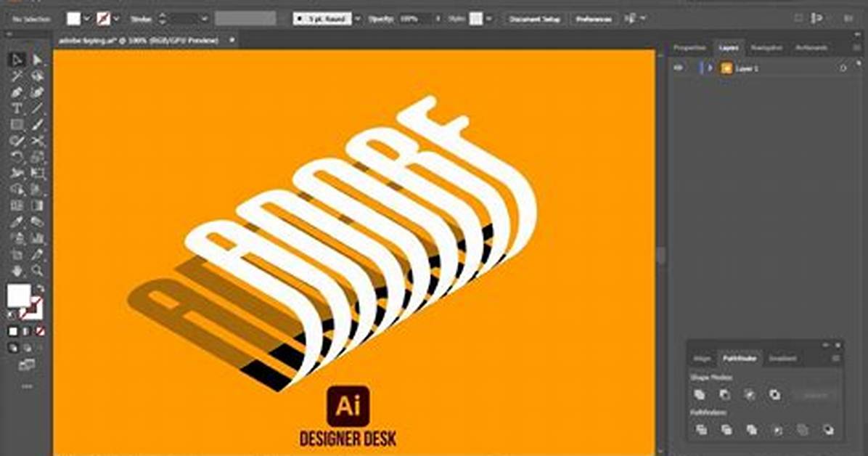Viewport: 868px width, 456px height.
Task: Set paint mode to Gradient below the fill swatch
Action: click(x=27, y=331)
